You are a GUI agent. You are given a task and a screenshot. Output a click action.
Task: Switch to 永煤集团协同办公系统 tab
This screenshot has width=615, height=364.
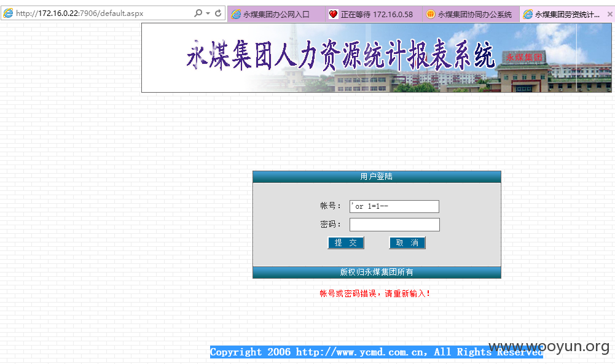coord(471,15)
